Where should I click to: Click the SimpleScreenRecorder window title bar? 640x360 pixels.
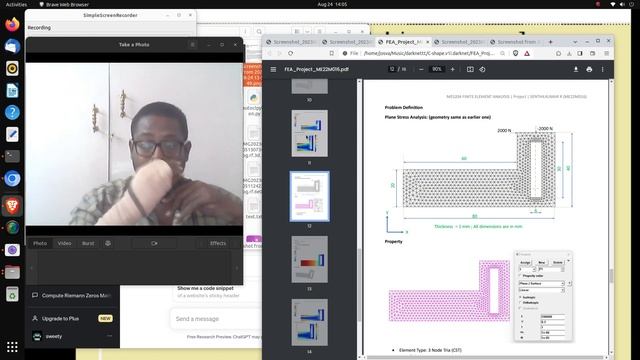pyautogui.click(x=110, y=15)
